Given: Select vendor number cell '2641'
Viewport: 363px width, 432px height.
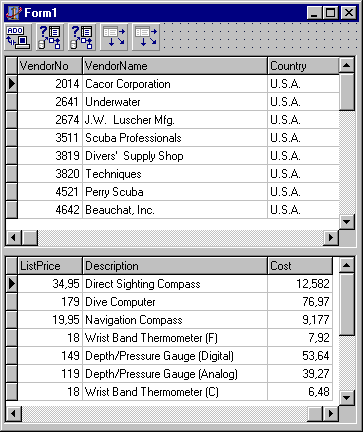Looking at the screenshot, I should (50, 102).
